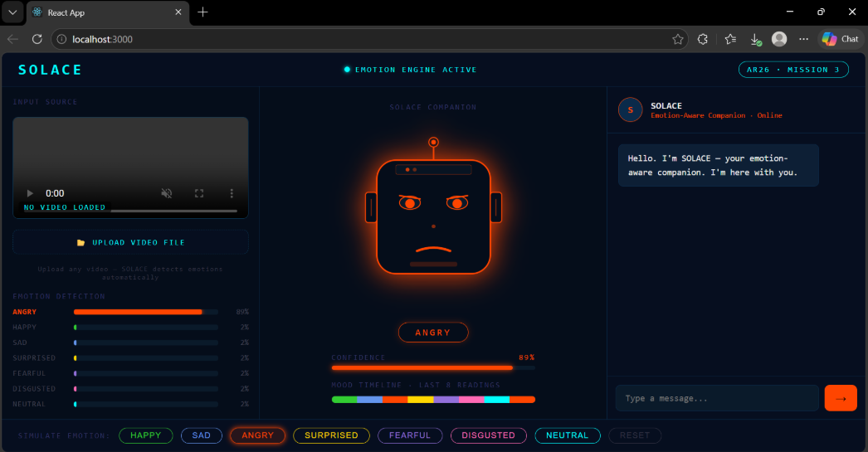The image size is (868, 452).
Task: Simulate the SAD emotion
Action: (x=202, y=435)
